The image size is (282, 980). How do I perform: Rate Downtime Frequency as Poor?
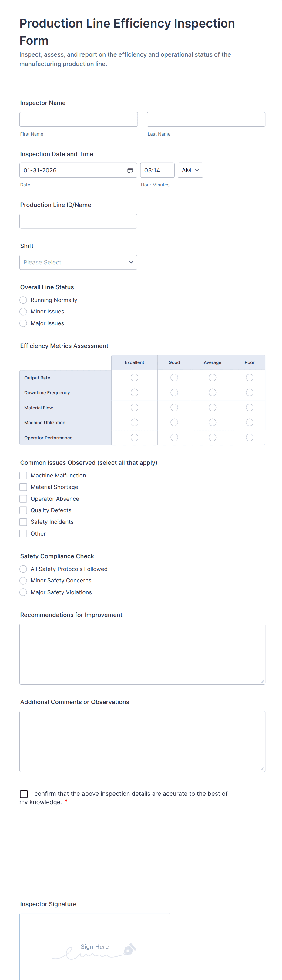coord(250,392)
